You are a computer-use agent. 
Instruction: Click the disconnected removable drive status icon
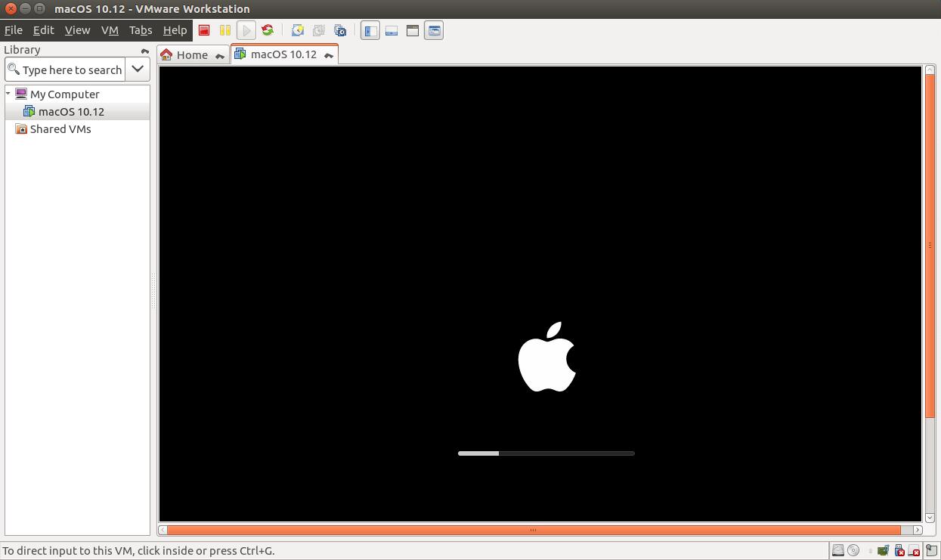[914, 550]
